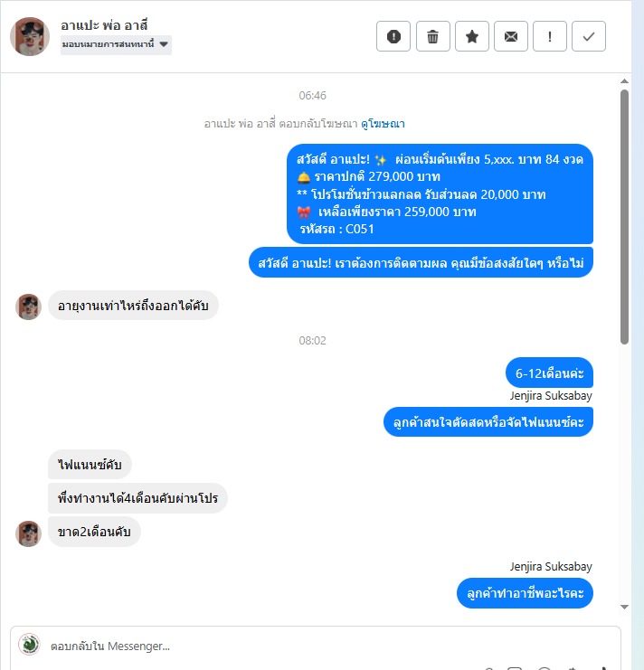Open the มอบหมายการสนทนานี้ assignment dropdown
The height and width of the screenshot is (670, 644).
pyautogui.click(x=116, y=44)
